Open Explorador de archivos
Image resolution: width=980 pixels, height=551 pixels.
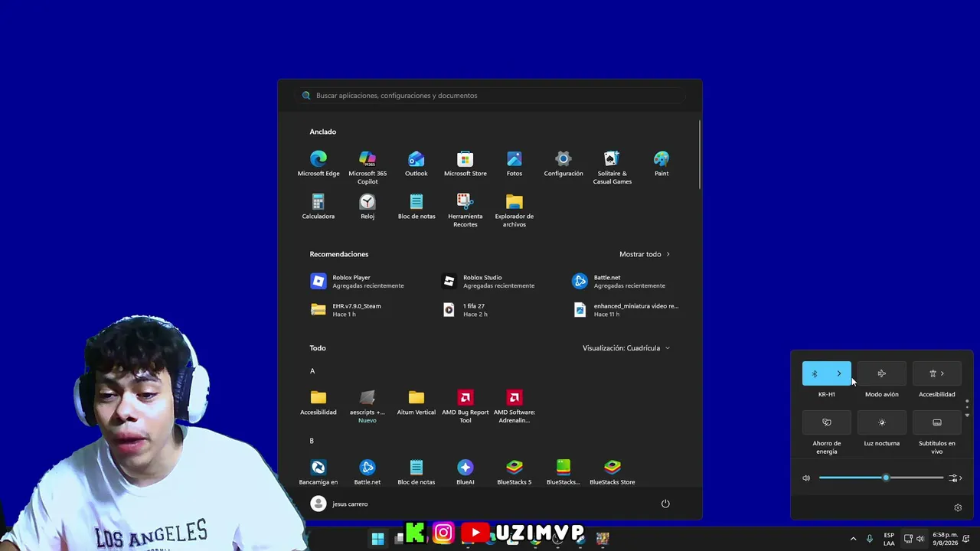point(514,210)
